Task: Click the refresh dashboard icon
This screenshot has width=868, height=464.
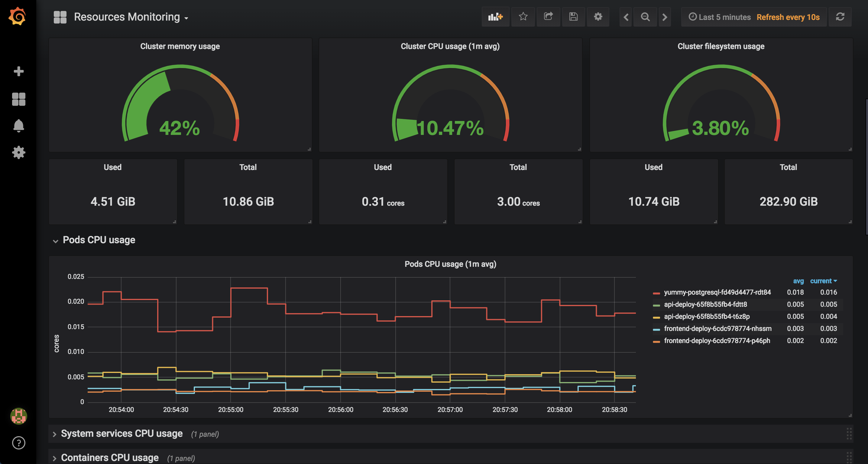Action: click(x=840, y=17)
